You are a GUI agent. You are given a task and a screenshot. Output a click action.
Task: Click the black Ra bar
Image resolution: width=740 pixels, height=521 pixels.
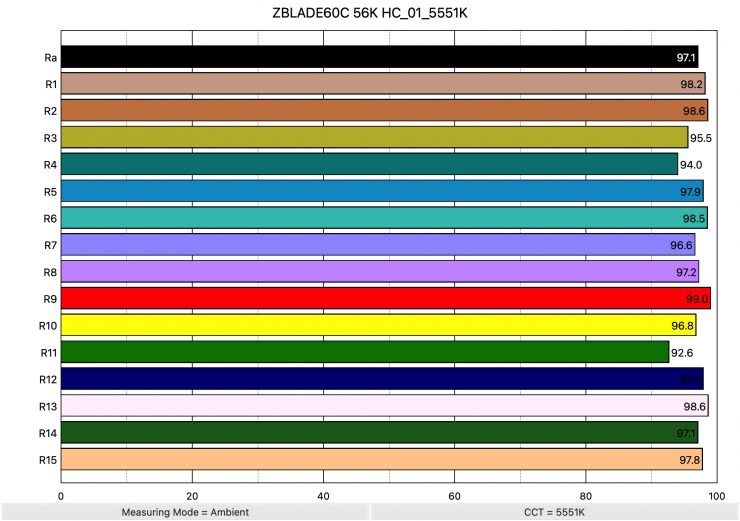pos(379,57)
